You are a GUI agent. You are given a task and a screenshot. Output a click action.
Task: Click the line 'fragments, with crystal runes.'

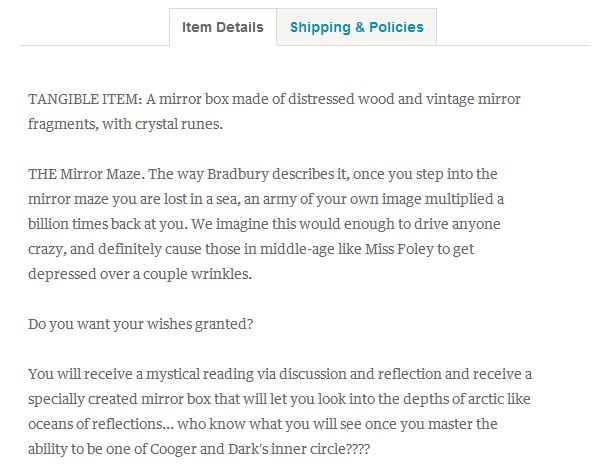(125, 124)
